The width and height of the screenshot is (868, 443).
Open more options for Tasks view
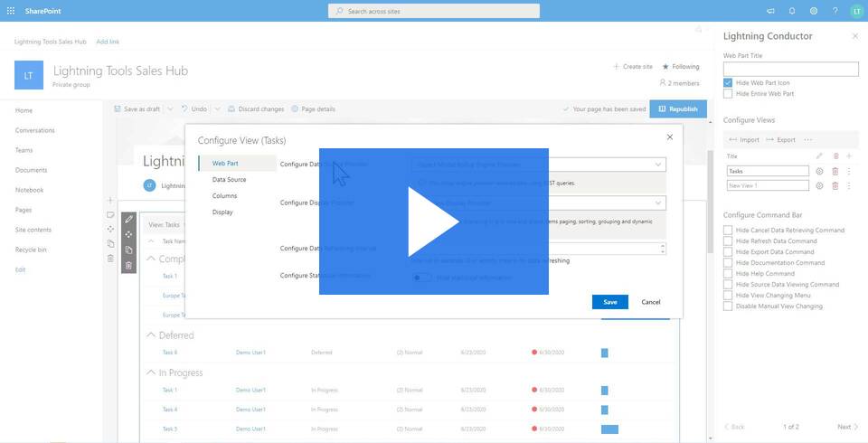point(849,171)
